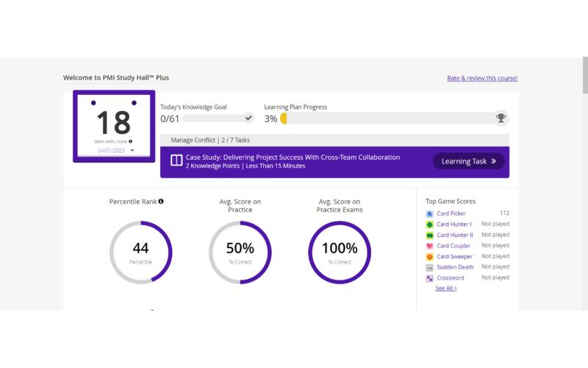Open the Card Hunter II game link

tap(455, 235)
